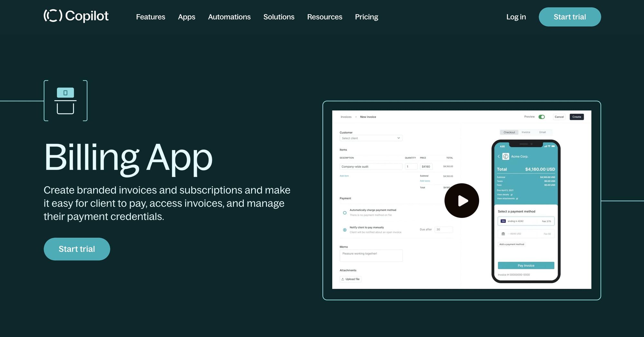Image resolution: width=644 pixels, height=337 pixels.
Task: Click the Add item link under the items table
Action: (344, 176)
